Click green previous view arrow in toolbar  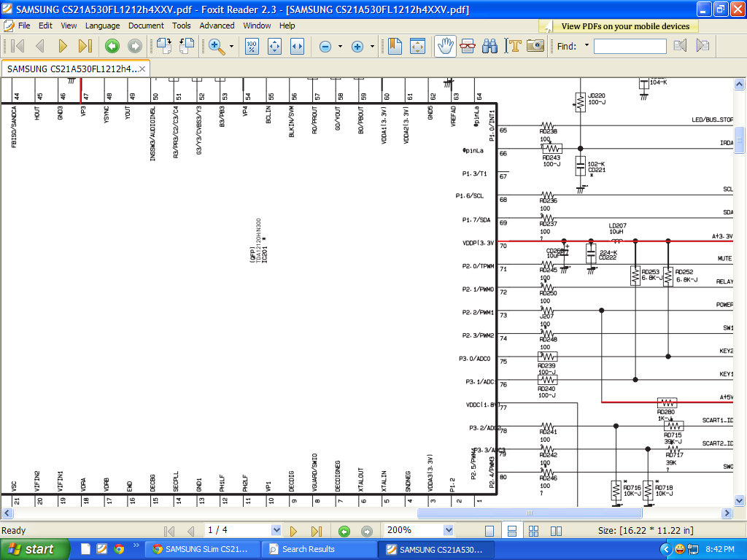click(112, 46)
